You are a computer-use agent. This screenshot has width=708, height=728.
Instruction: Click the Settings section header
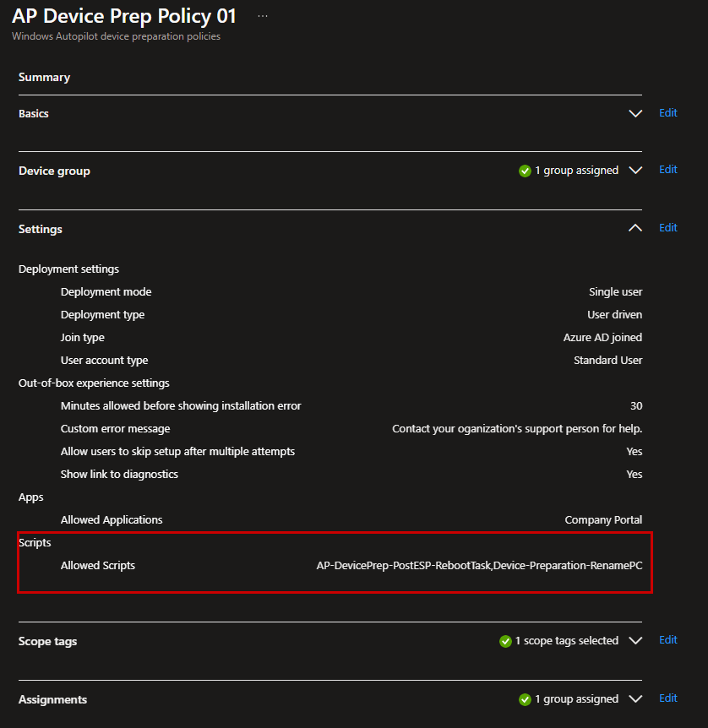click(x=41, y=229)
